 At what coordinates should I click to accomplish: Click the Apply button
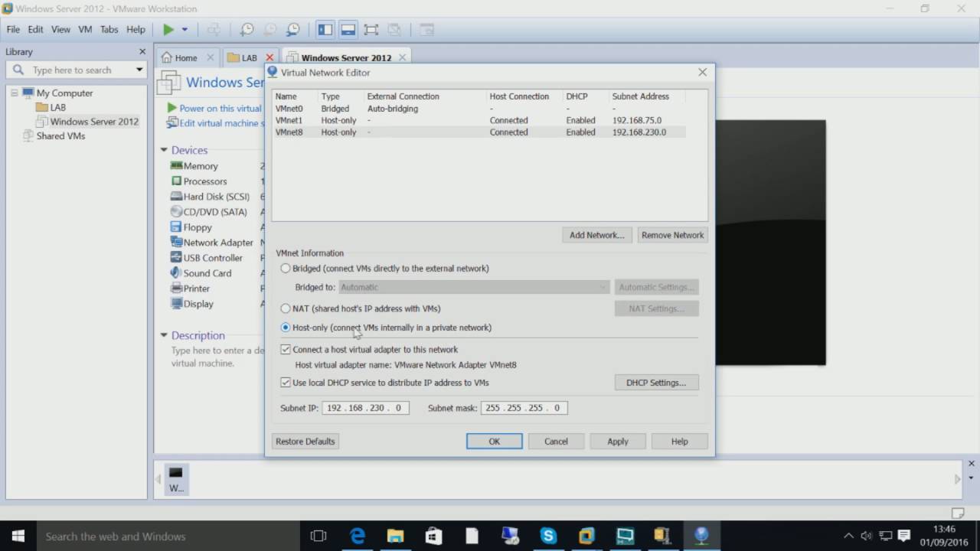tap(618, 442)
